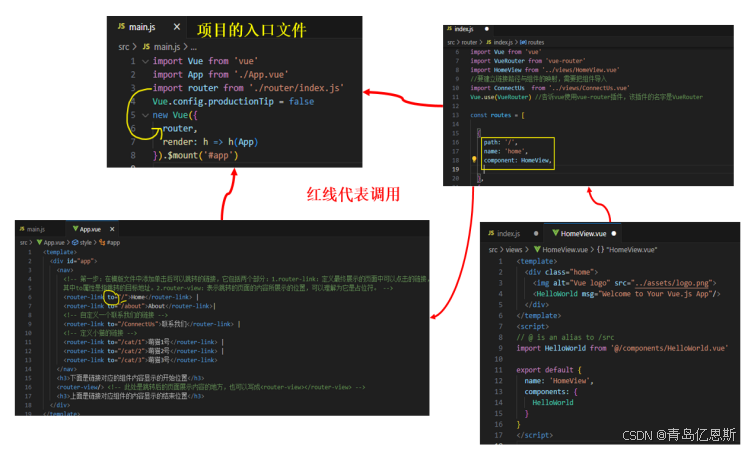Open the ellipsis breadcrumb after main.js

[x=193, y=47]
